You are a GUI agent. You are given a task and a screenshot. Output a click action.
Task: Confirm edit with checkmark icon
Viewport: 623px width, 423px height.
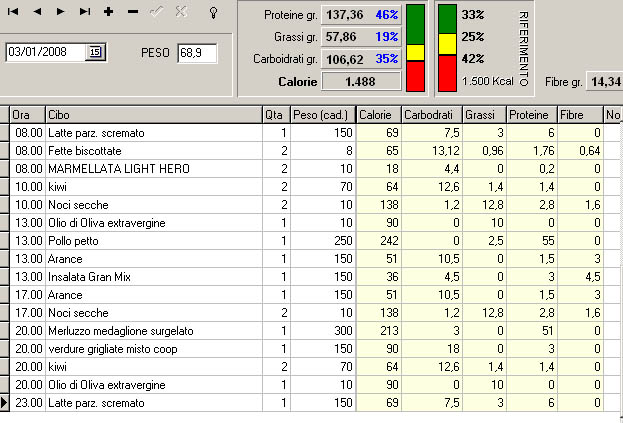(x=157, y=12)
